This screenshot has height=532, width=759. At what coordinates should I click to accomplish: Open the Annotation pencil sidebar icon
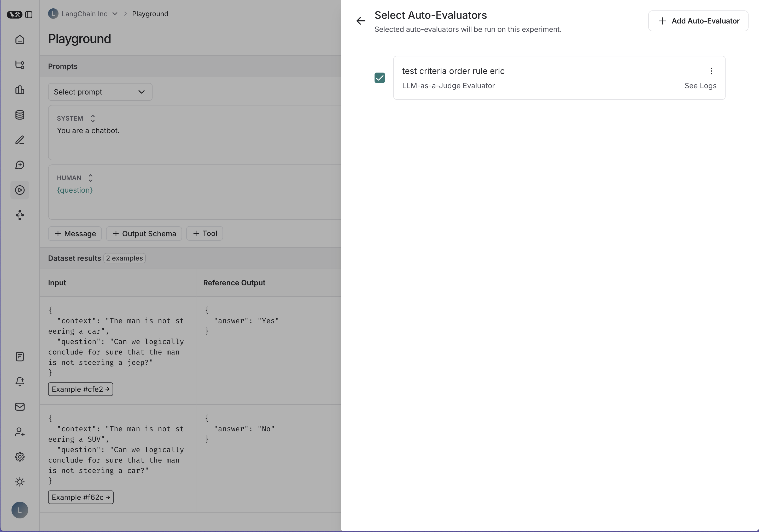(20, 140)
